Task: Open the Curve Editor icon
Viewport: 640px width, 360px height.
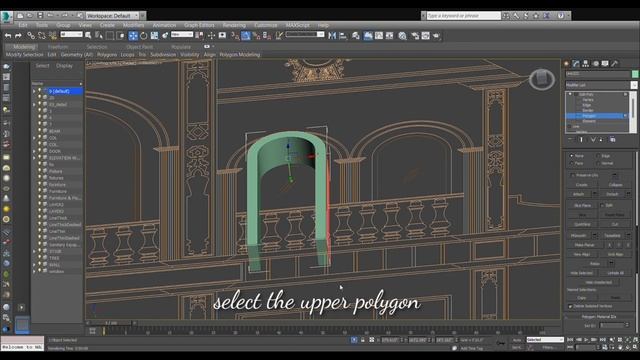Action: coord(379,36)
